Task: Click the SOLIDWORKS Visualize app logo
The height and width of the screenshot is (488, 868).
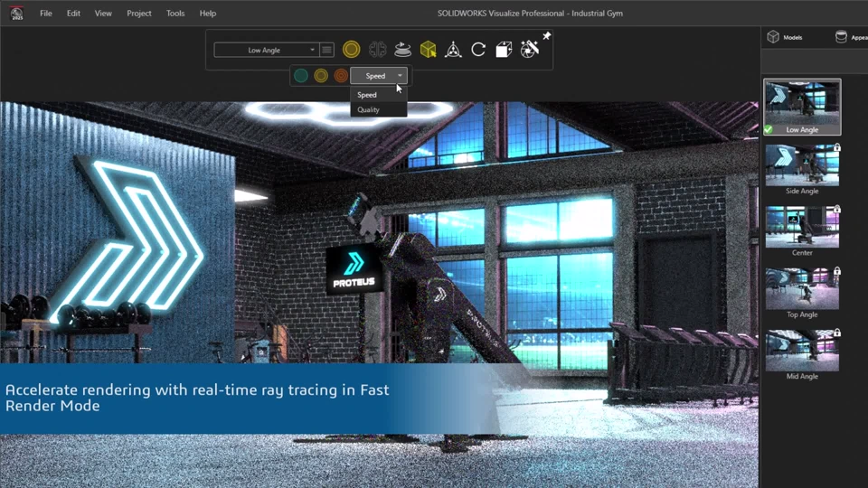Action: coord(17,13)
